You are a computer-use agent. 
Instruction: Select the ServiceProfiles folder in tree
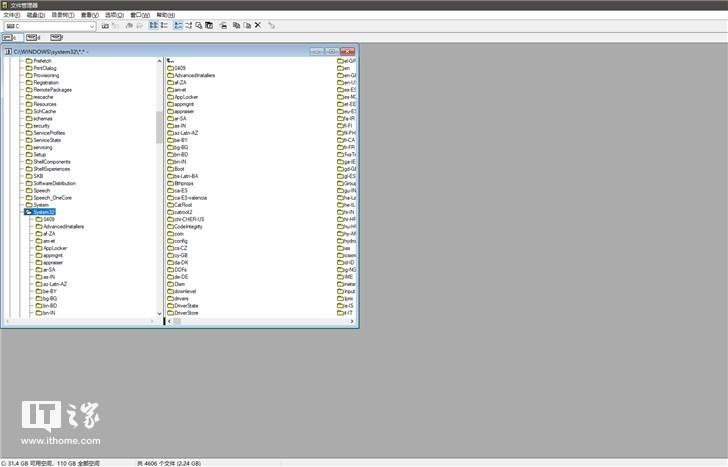[49, 132]
